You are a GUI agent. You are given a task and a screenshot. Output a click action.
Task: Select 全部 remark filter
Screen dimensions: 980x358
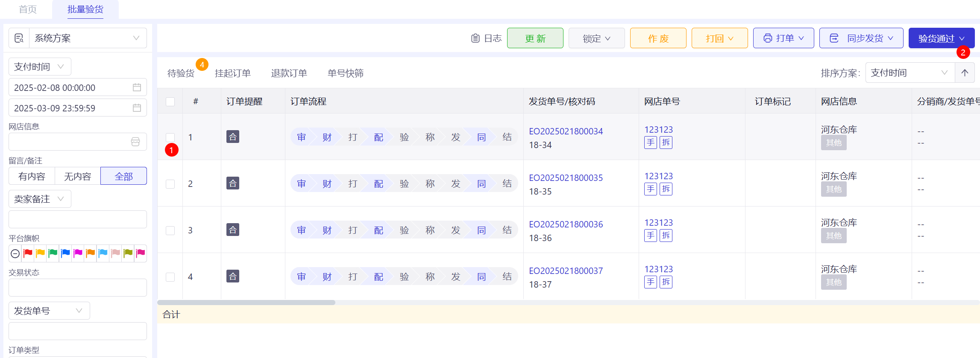(124, 176)
